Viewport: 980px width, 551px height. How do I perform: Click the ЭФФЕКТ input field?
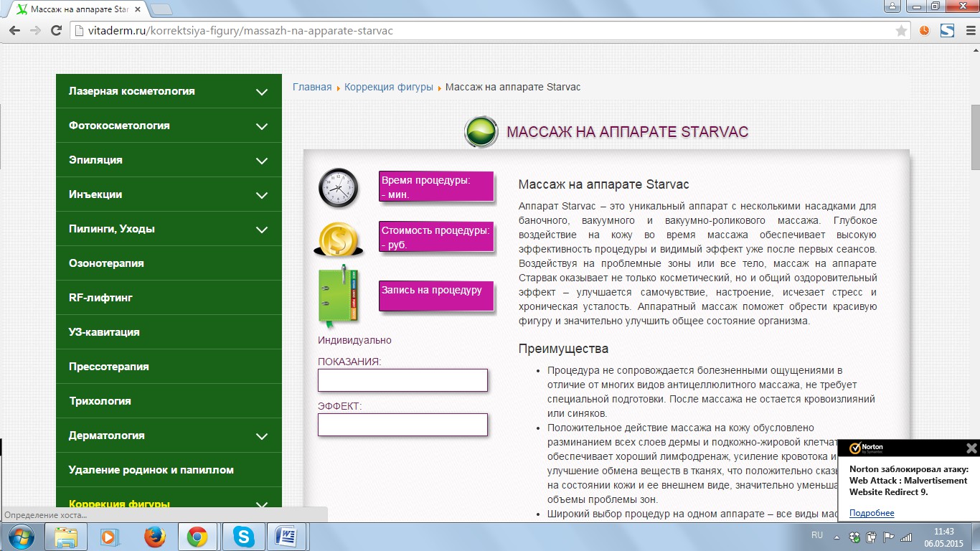tap(402, 425)
